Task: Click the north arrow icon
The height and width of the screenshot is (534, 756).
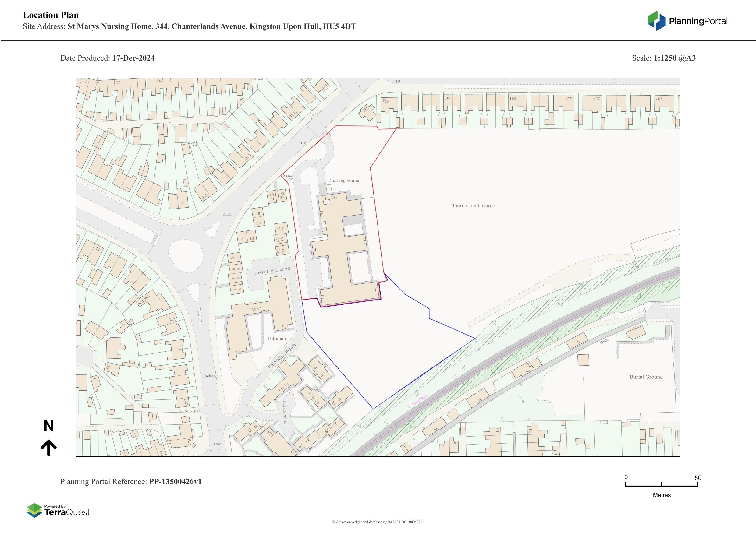Action: [x=49, y=448]
